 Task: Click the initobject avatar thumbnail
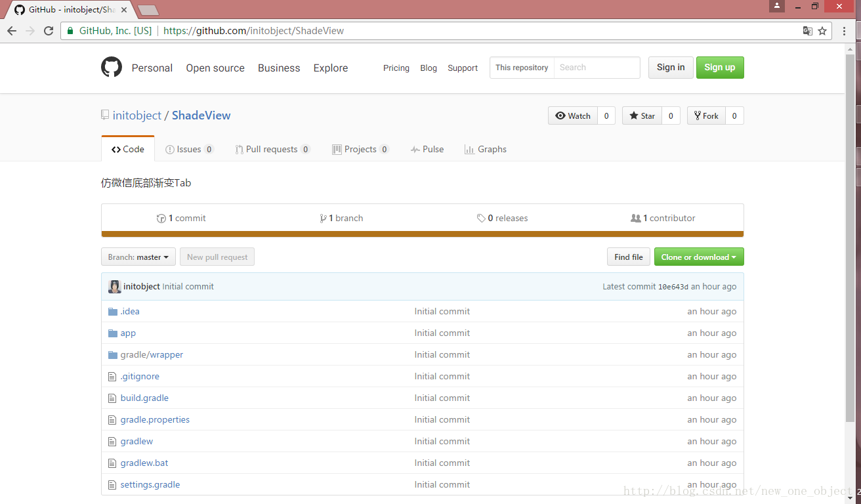click(115, 286)
